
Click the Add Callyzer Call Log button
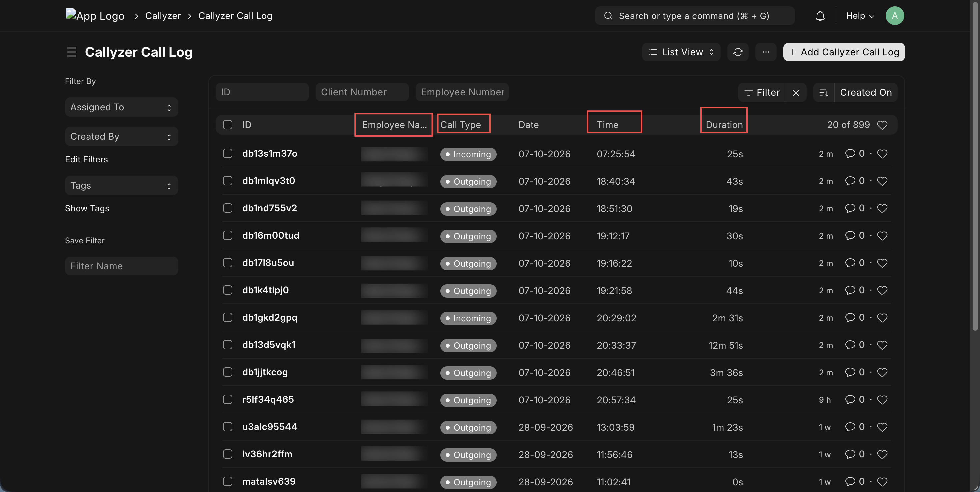click(x=844, y=52)
